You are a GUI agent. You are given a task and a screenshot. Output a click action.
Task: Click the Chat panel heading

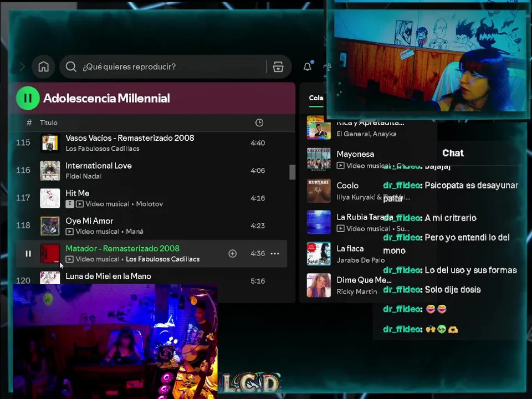[453, 153]
